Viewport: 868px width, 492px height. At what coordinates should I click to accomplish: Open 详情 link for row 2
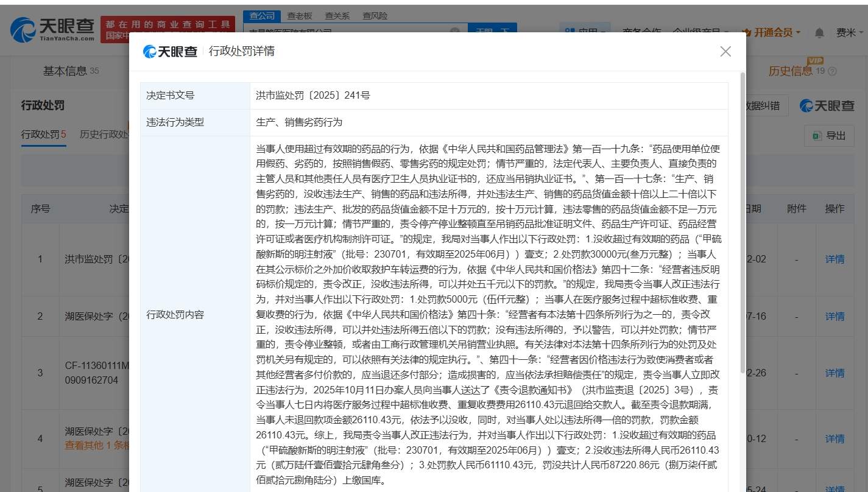(x=834, y=316)
